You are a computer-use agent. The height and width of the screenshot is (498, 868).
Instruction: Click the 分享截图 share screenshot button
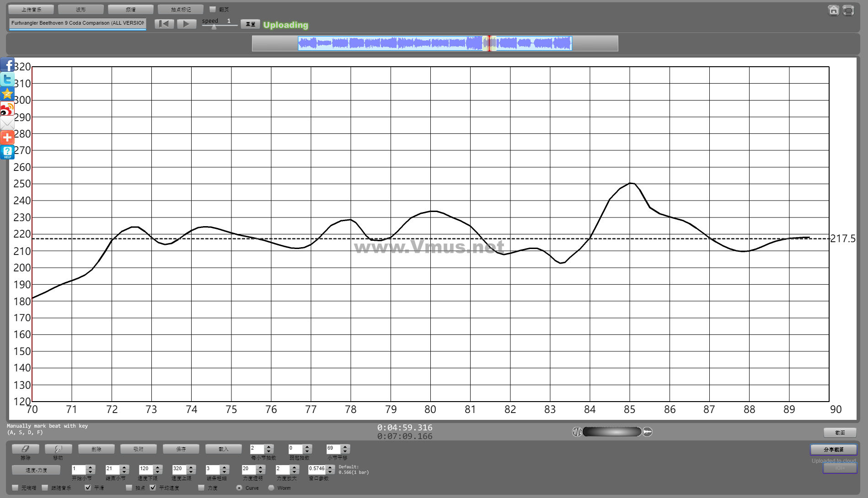coord(833,450)
